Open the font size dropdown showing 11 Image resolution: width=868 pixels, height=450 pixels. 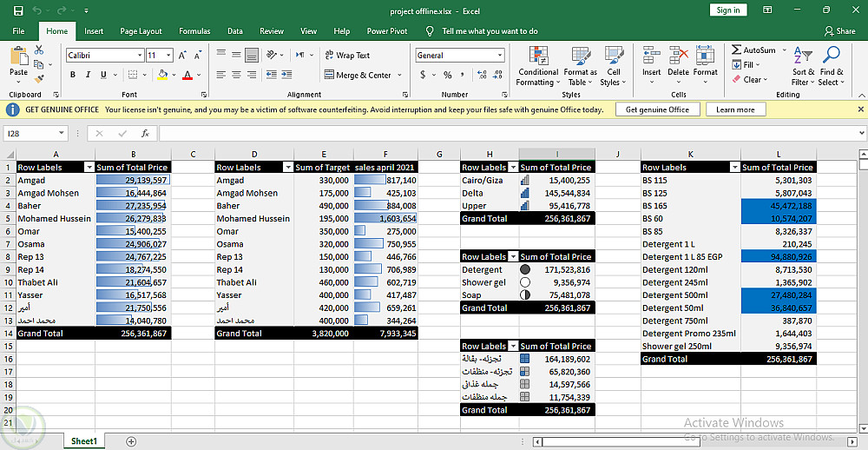(168, 56)
